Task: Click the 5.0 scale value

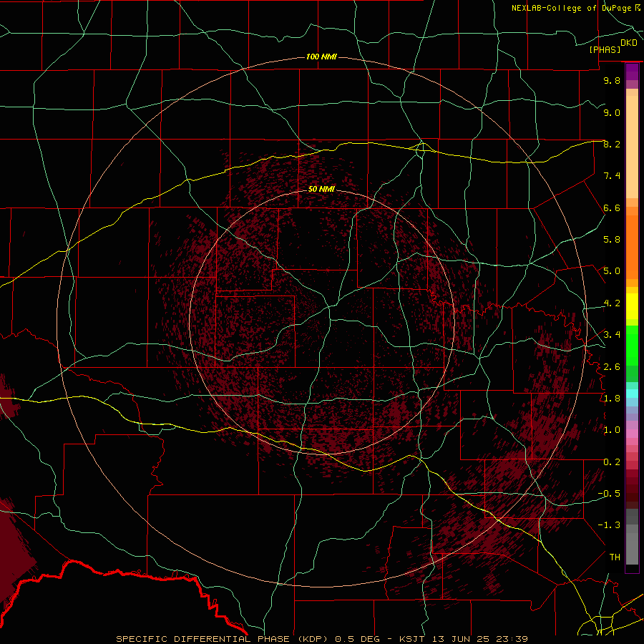Action: (612, 271)
